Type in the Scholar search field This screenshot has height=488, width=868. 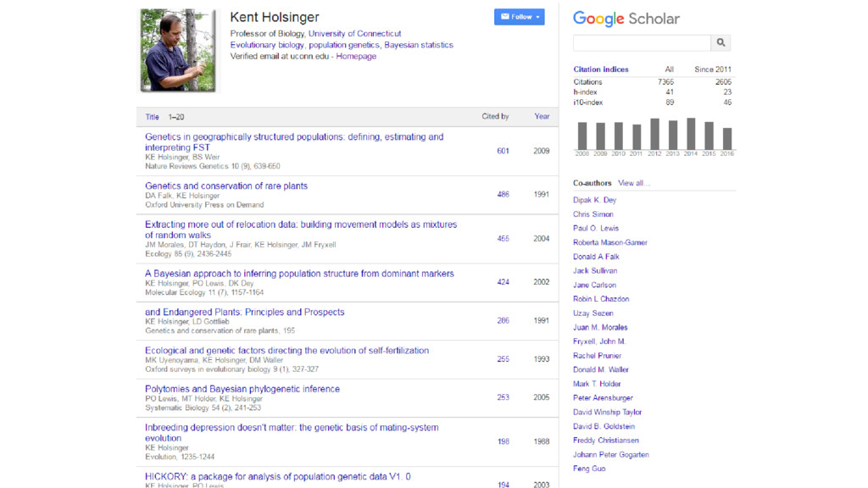coord(642,42)
